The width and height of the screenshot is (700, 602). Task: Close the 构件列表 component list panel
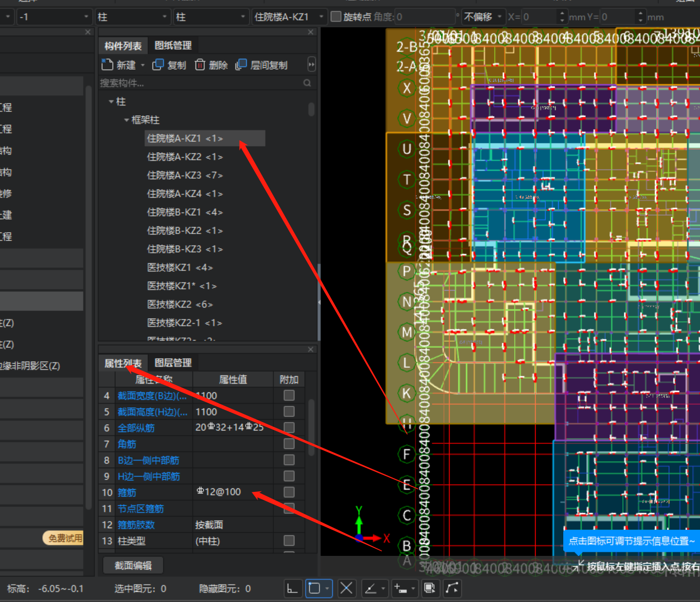pos(310,32)
